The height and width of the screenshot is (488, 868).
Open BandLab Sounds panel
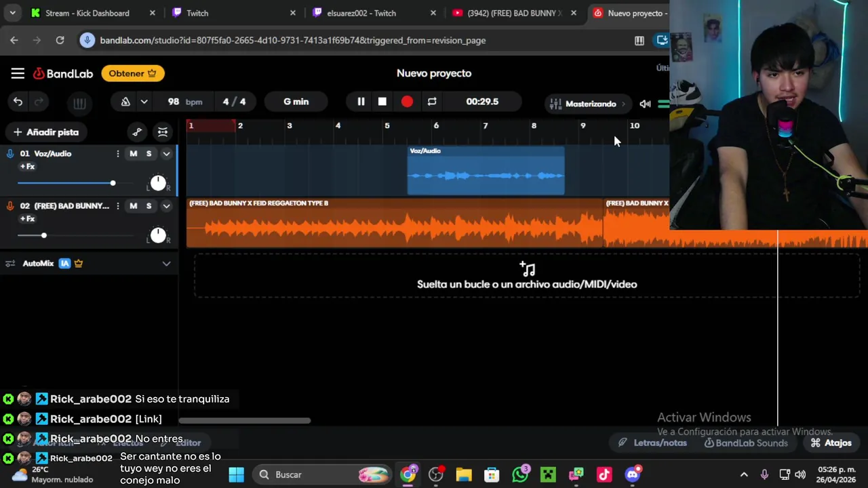745,443
